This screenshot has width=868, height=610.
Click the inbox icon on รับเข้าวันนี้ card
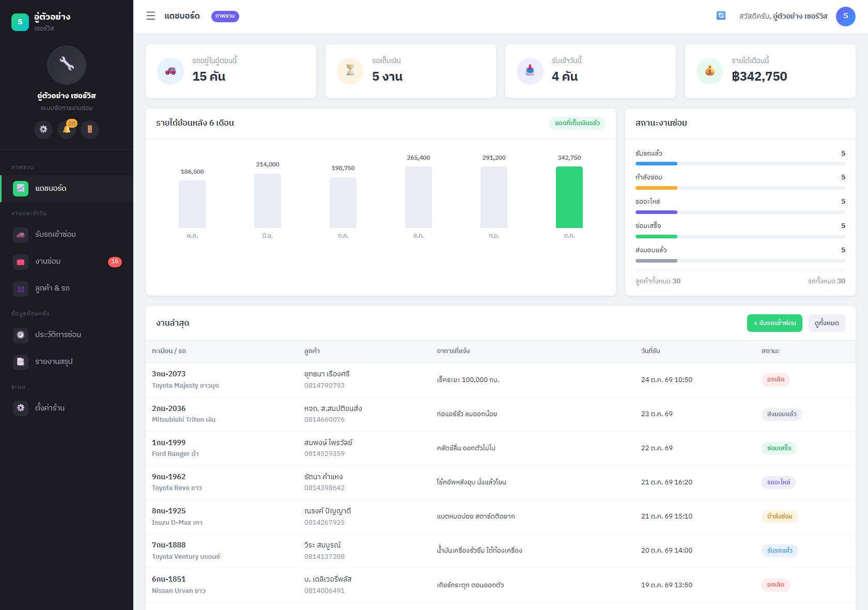coord(530,71)
